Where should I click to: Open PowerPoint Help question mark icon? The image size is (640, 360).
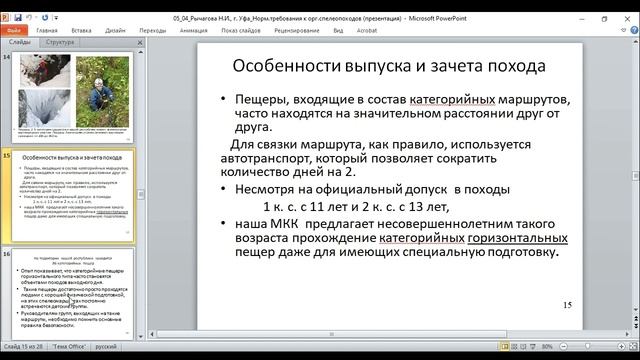coord(634,30)
